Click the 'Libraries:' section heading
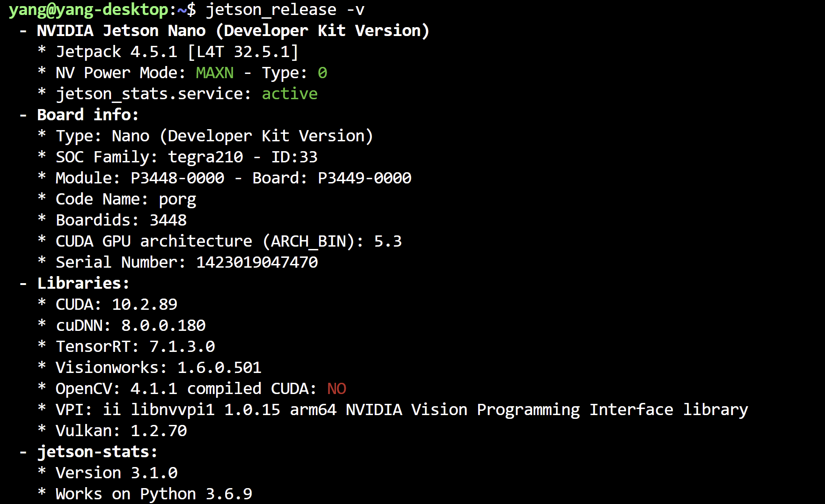The image size is (825, 504). [x=83, y=284]
